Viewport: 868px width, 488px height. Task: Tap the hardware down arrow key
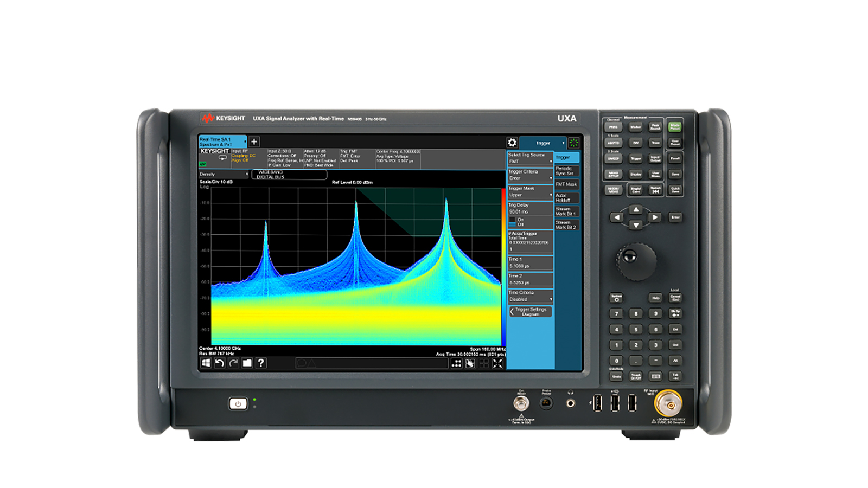tap(636, 224)
